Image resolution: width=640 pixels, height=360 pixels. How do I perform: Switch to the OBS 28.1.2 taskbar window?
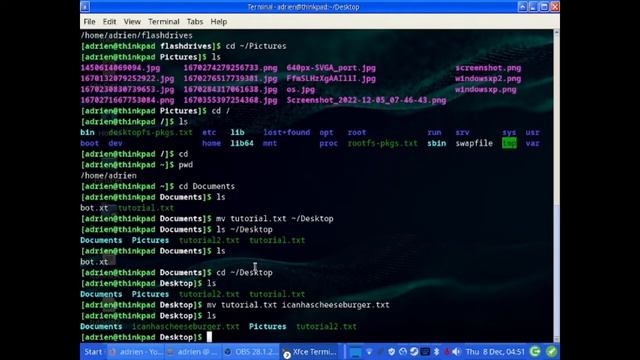point(251,352)
